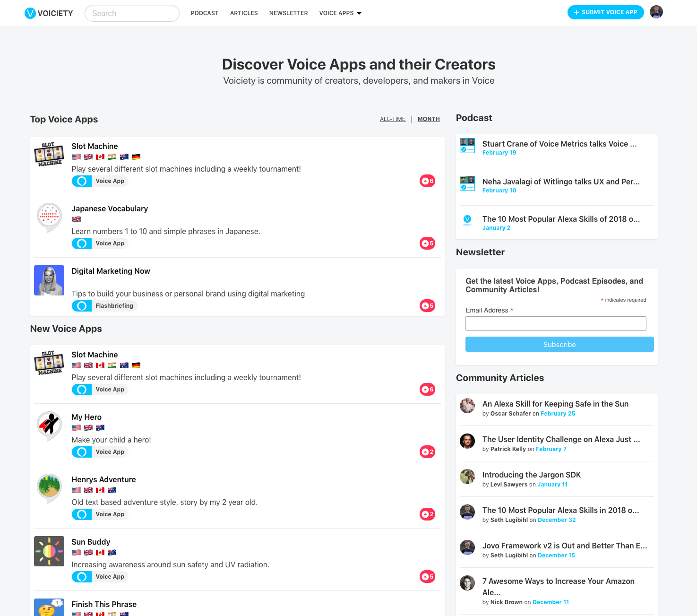
Task: Open the podcast episode dated January 2
Action: [x=561, y=219]
